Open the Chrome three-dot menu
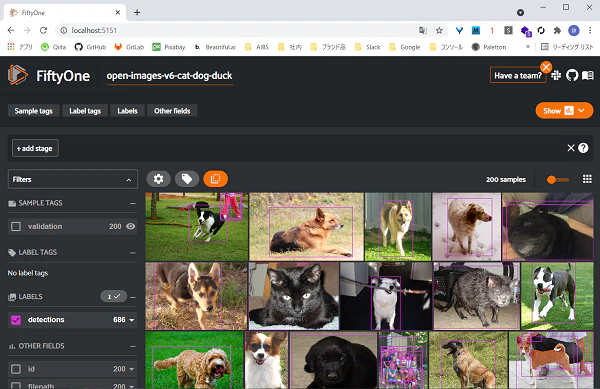Screen dimensions: 600x389 [x=590, y=31]
